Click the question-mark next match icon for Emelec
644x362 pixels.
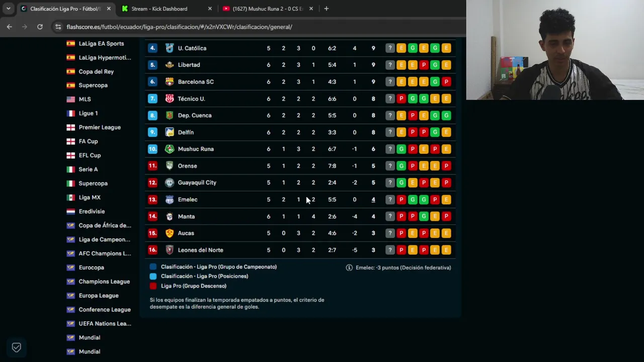tap(390, 200)
